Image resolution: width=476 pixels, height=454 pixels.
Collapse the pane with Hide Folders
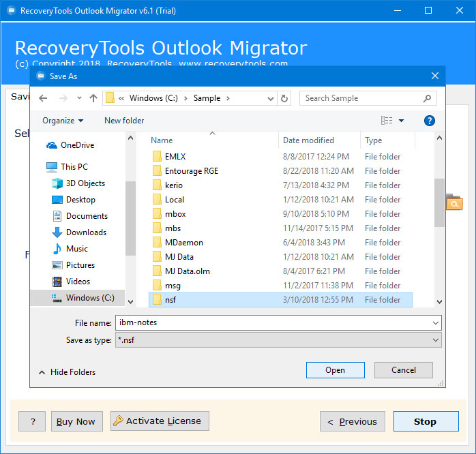point(68,372)
